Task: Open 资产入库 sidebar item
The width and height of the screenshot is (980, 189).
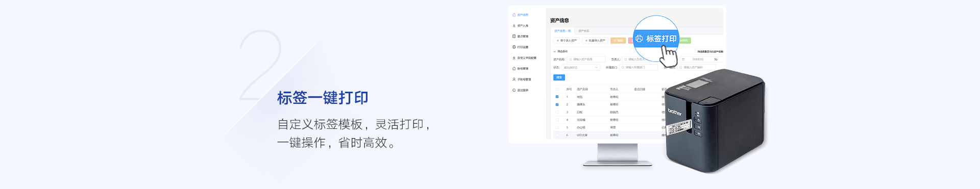Action: (x=521, y=26)
